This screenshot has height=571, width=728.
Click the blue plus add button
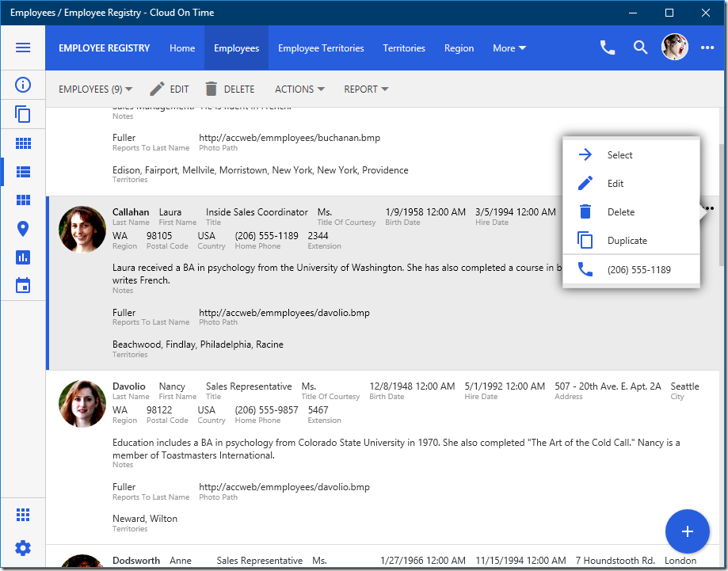(x=687, y=531)
